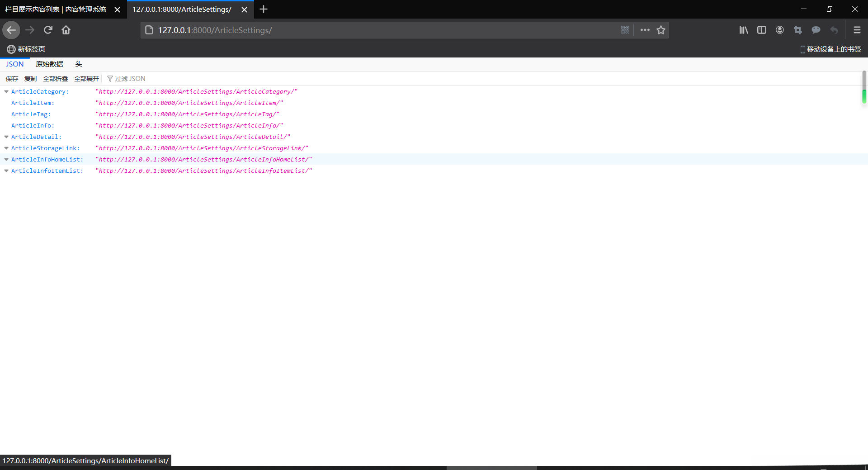Open the ArticleInfo URL link
The width and height of the screenshot is (868, 470).
pos(189,126)
